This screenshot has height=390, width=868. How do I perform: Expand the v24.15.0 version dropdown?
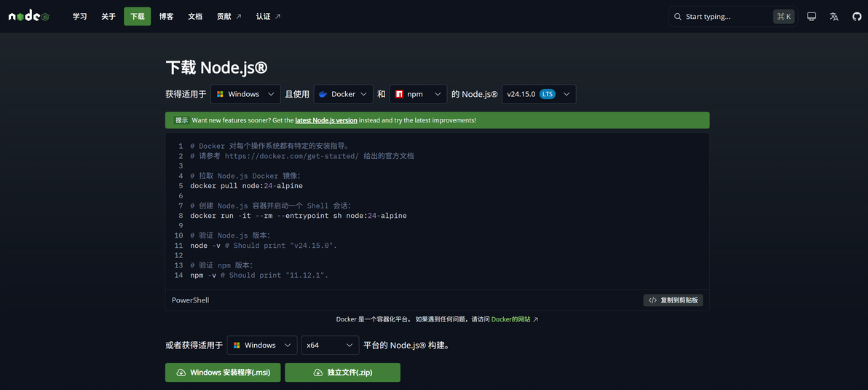(539, 94)
